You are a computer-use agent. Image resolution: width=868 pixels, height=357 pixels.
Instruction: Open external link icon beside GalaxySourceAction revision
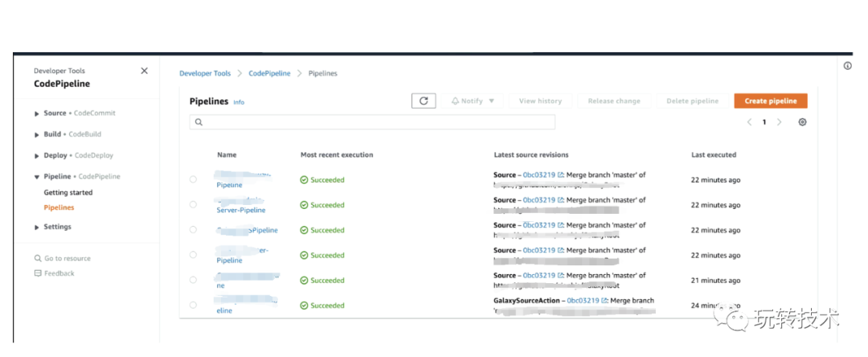604,301
